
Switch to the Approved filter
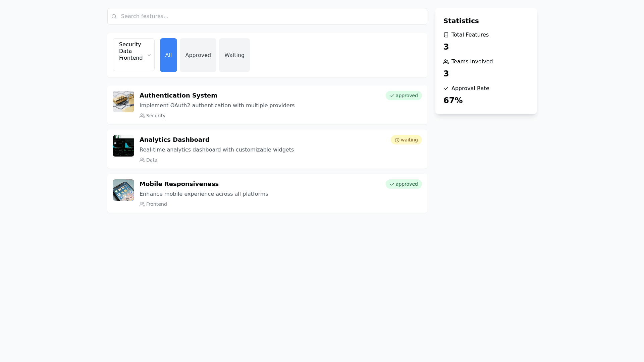(198, 55)
